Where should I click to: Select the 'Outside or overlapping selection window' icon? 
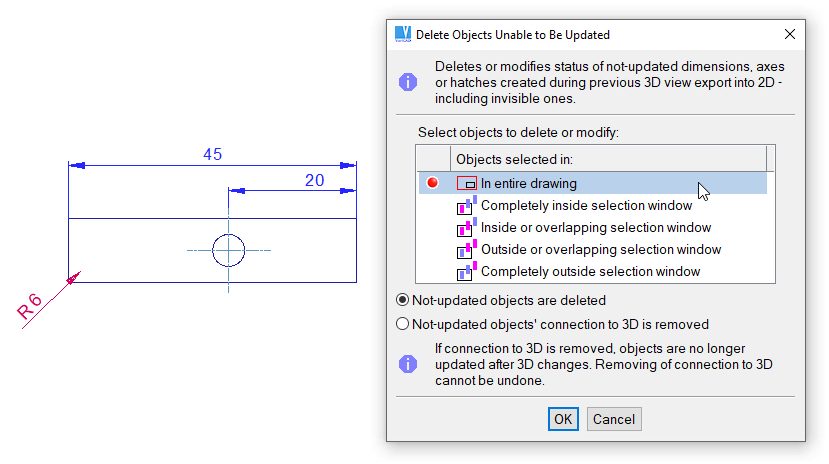click(467, 250)
